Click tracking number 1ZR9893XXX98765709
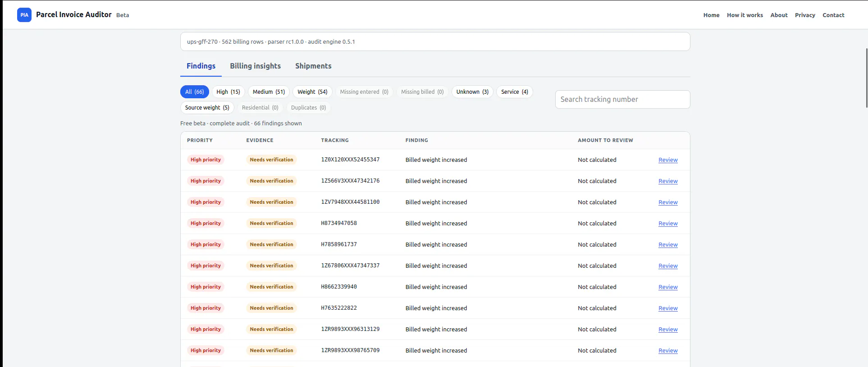This screenshot has height=367, width=868. 350,350
